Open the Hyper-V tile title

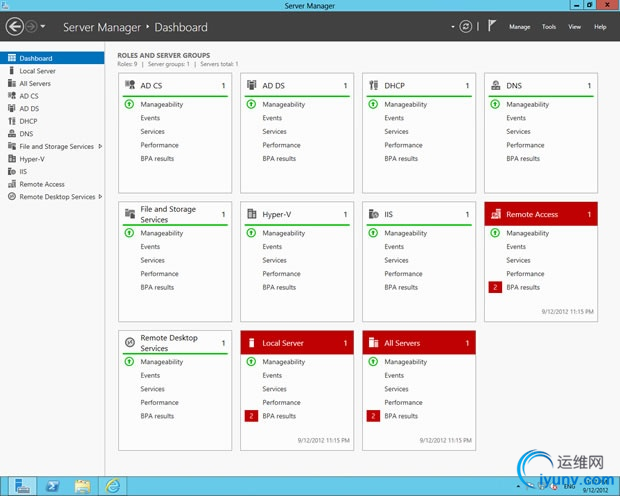277,214
